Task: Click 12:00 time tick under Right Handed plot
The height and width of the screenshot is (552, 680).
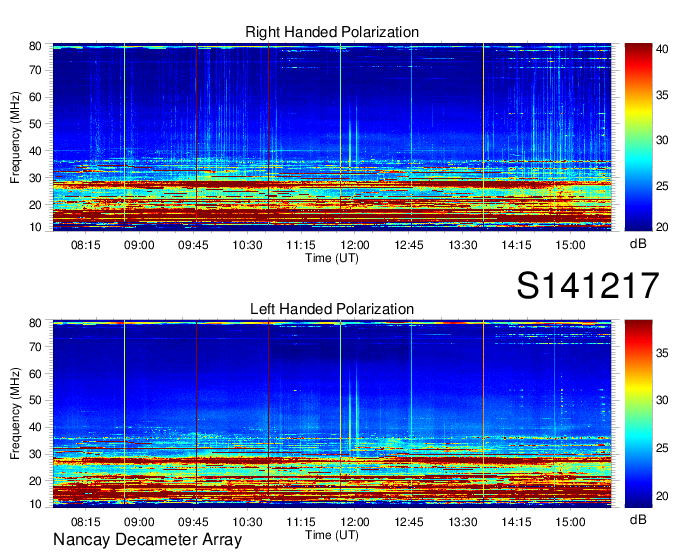Action: [x=355, y=245]
